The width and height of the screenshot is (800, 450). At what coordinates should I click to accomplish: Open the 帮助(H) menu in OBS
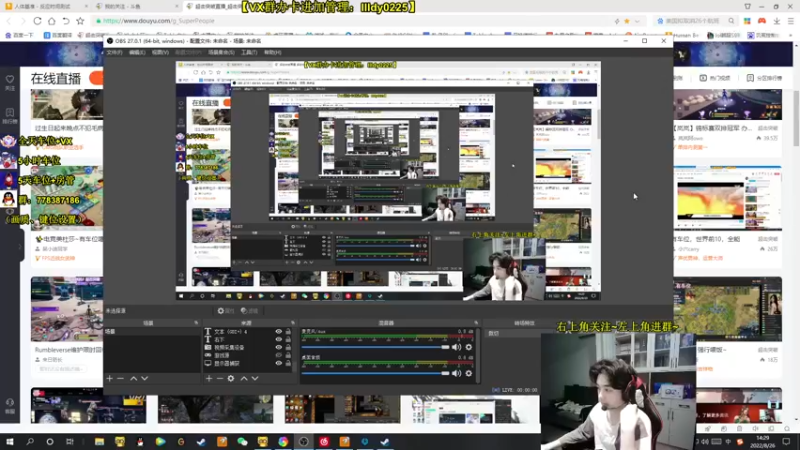[272, 53]
